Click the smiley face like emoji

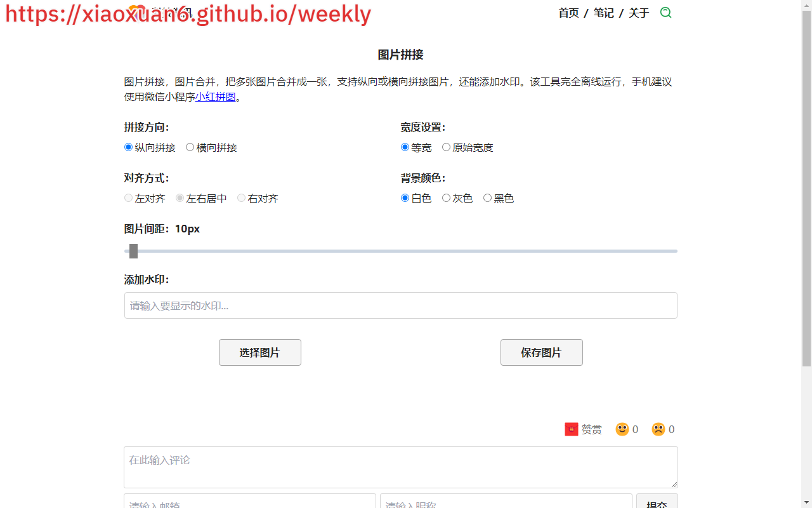pyautogui.click(x=622, y=430)
